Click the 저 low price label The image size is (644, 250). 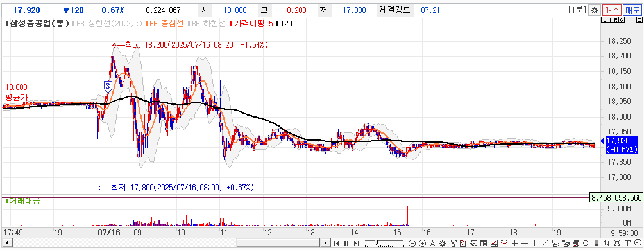(x=324, y=10)
